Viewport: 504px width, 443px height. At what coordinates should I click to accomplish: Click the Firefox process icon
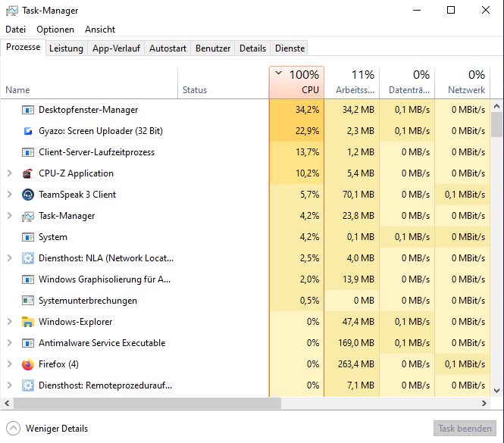click(28, 364)
